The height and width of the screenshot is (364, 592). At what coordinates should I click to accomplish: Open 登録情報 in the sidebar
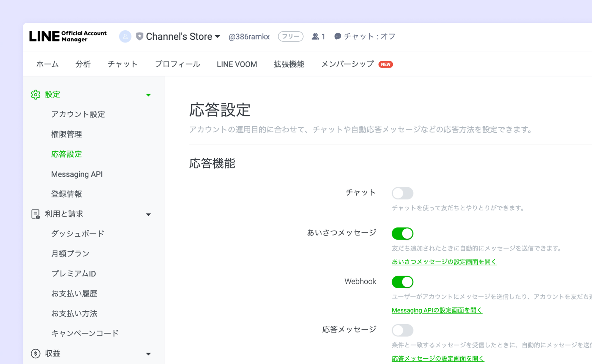(x=66, y=194)
